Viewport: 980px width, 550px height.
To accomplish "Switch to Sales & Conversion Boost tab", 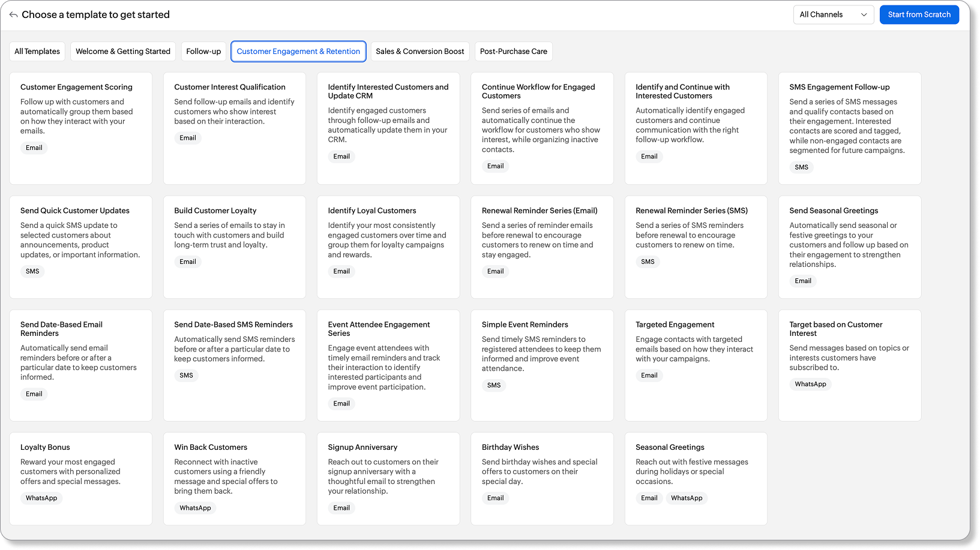I will click(x=420, y=52).
